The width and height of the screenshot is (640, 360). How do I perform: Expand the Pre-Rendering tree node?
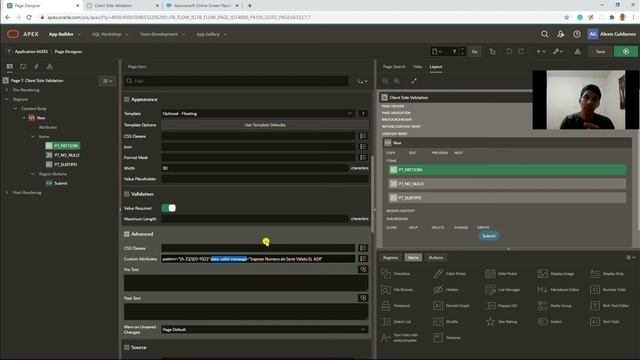click(x=7, y=90)
